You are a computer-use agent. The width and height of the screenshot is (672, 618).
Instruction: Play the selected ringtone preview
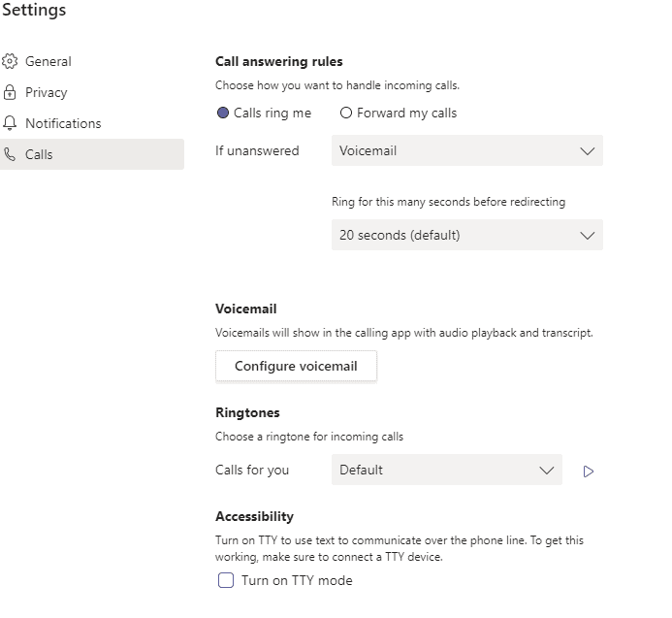tap(588, 472)
